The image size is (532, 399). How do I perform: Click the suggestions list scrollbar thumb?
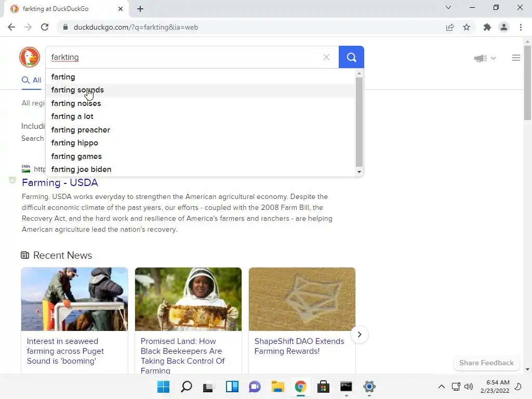360,122
